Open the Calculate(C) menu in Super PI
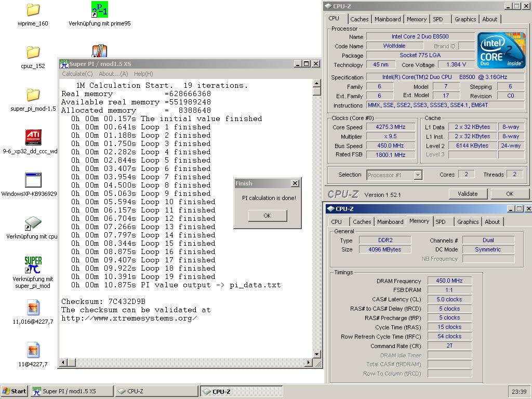The width and height of the screenshot is (532, 399). point(77,74)
